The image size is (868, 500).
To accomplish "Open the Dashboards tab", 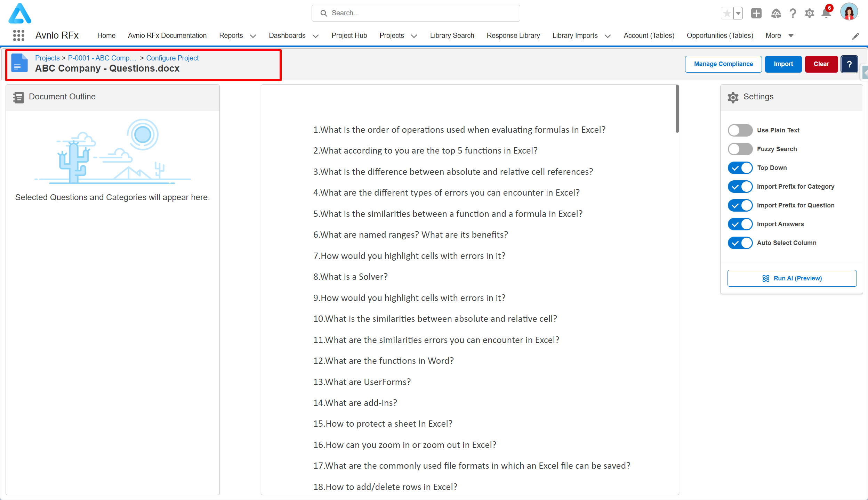I will (x=287, y=35).
